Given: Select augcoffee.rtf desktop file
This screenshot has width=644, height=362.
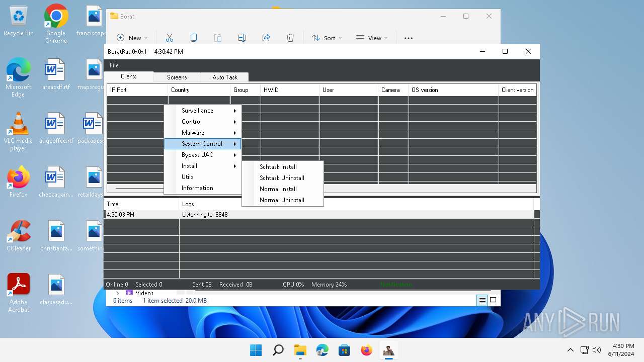Looking at the screenshot, I should (x=56, y=129).
